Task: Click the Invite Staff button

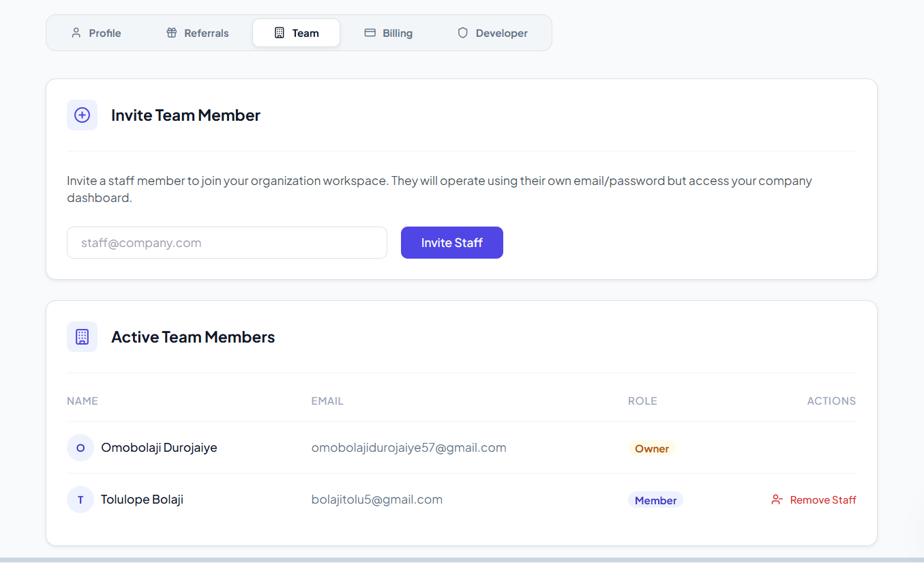Action: click(452, 243)
